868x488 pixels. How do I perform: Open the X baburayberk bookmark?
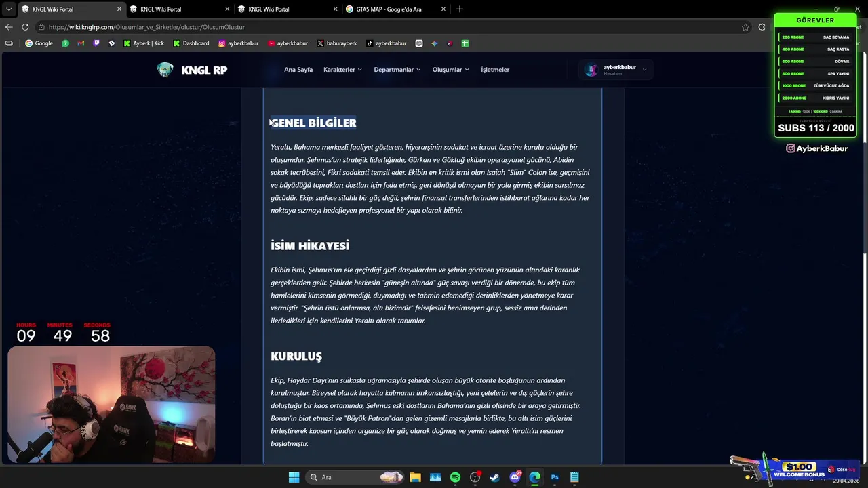point(337,43)
